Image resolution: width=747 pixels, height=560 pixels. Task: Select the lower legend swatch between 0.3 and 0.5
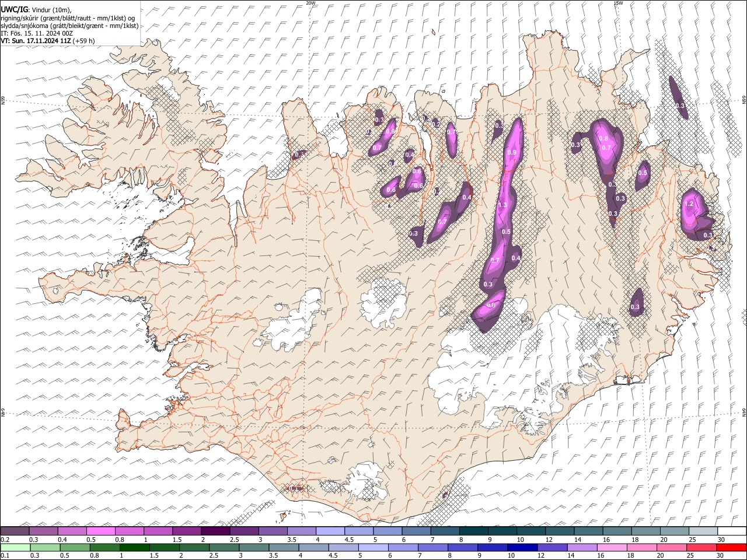point(46,547)
